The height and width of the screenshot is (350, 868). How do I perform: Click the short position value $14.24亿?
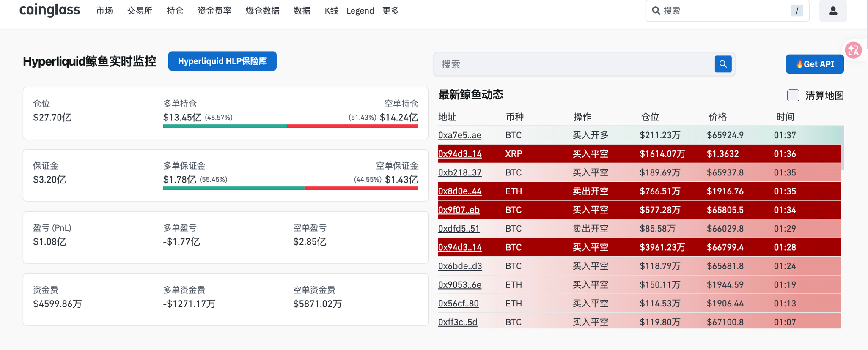click(x=399, y=118)
